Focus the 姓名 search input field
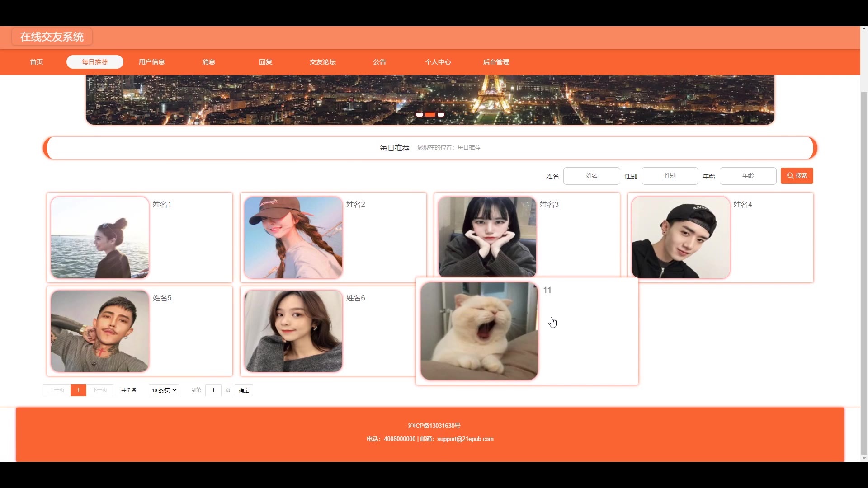Image resolution: width=868 pixels, height=488 pixels. 592,176
